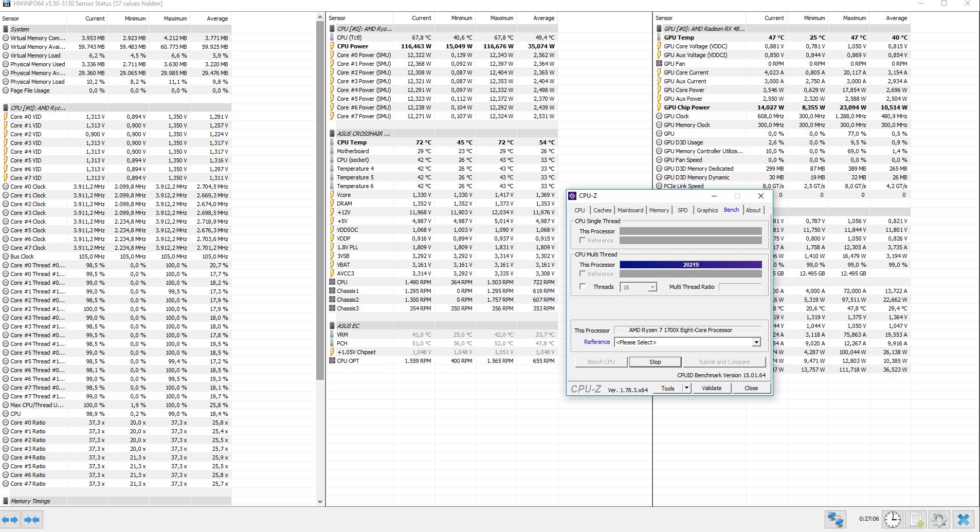Viewport: 980px width, 532px height.
Task: Open the Reference processor 'Please Select' dropdown
Action: [687, 342]
